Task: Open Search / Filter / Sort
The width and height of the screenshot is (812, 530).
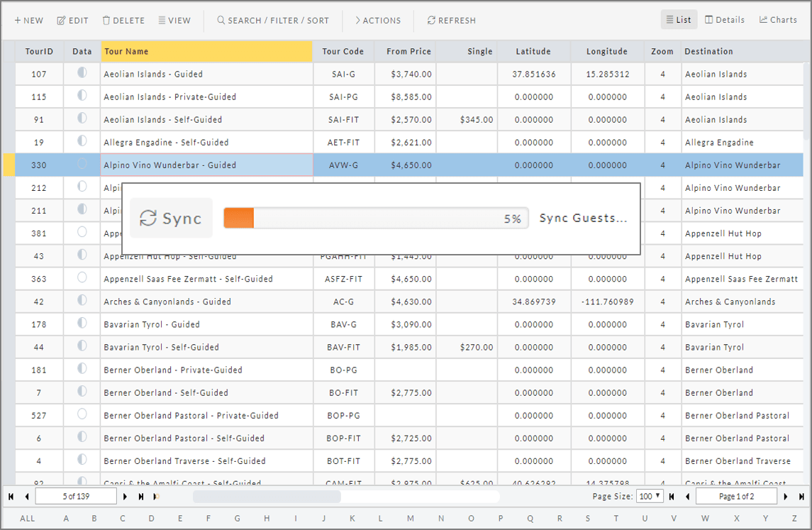Action: (273, 21)
